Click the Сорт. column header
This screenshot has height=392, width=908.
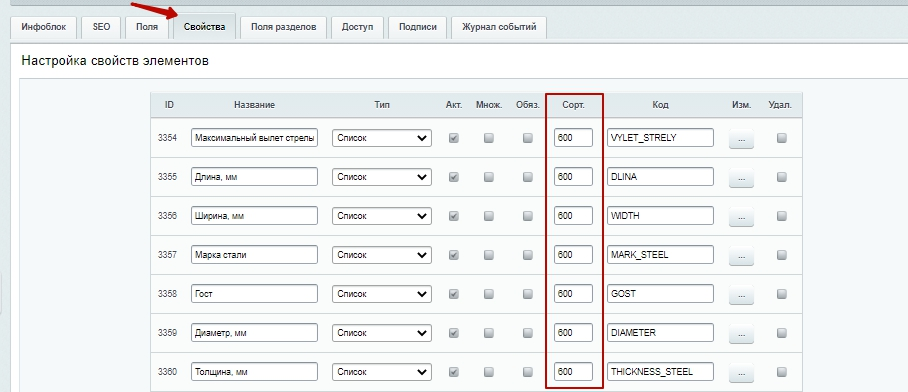point(573,105)
